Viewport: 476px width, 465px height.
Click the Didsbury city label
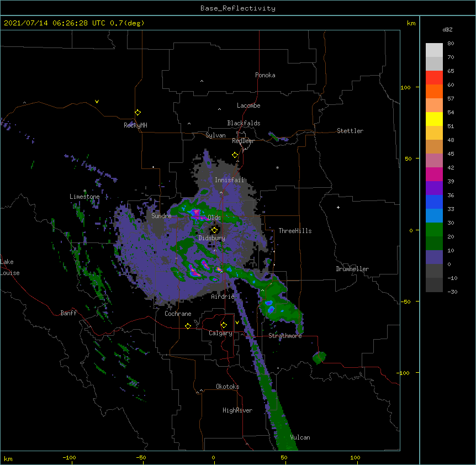212,238
